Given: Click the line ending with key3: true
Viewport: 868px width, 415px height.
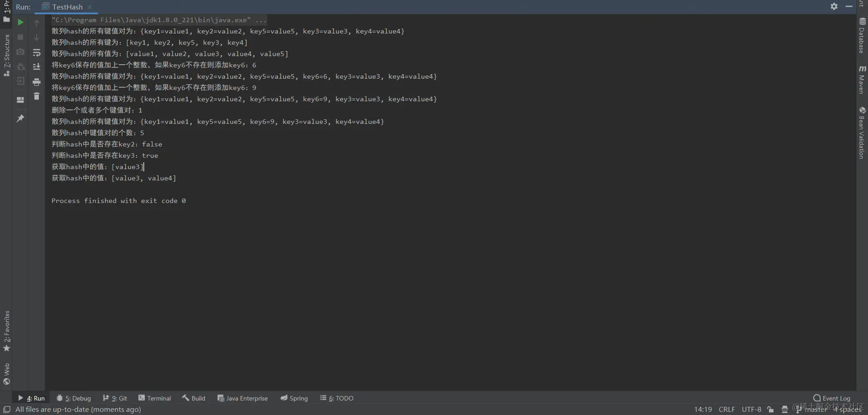Looking at the screenshot, I should pyautogui.click(x=105, y=156).
